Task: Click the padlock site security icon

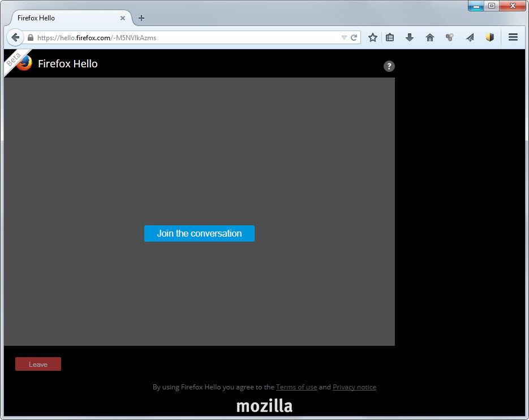Action: click(x=31, y=37)
